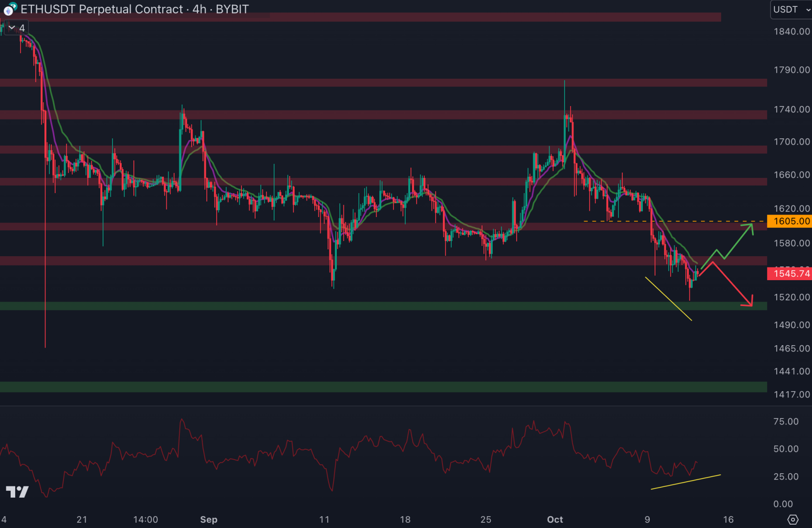
Task: Click the 1840.00 price axis value
Action: pos(791,31)
